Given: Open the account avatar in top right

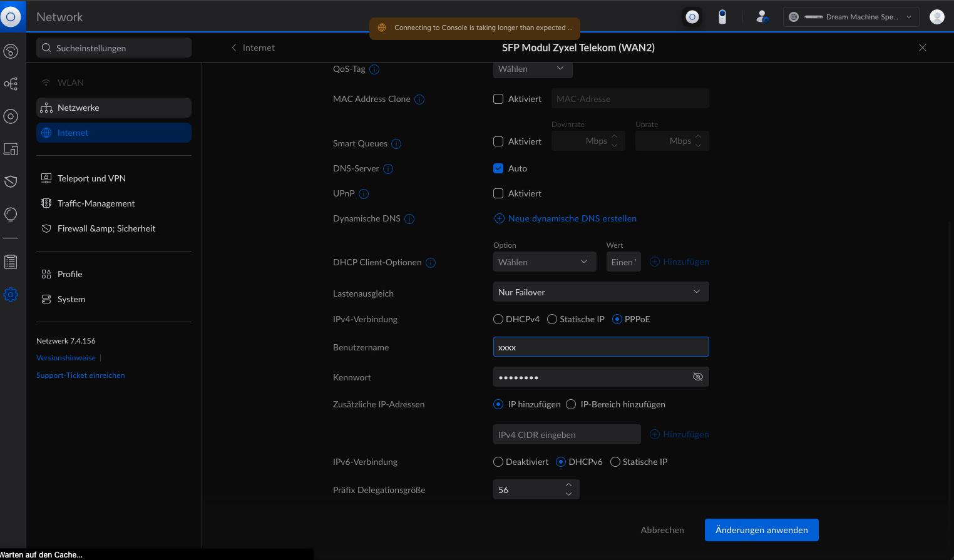Looking at the screenshot, I should tap(937, 17).
